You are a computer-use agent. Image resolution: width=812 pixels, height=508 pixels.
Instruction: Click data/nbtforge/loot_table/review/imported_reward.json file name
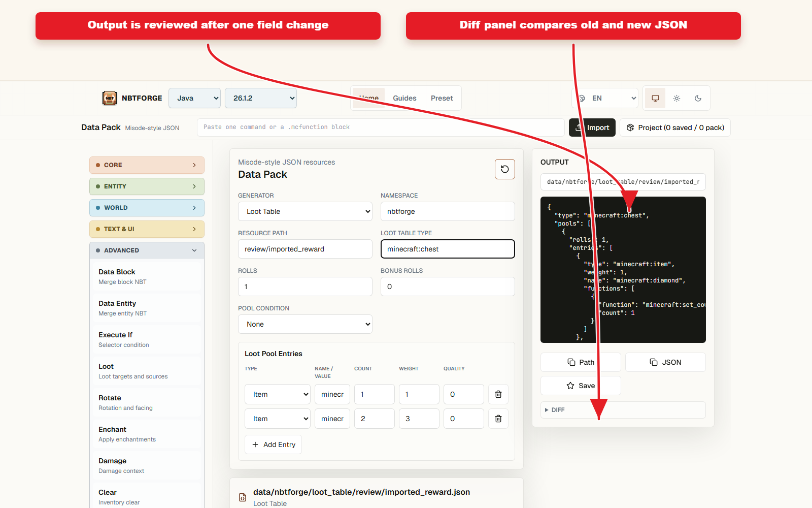(x=361, y=492)
